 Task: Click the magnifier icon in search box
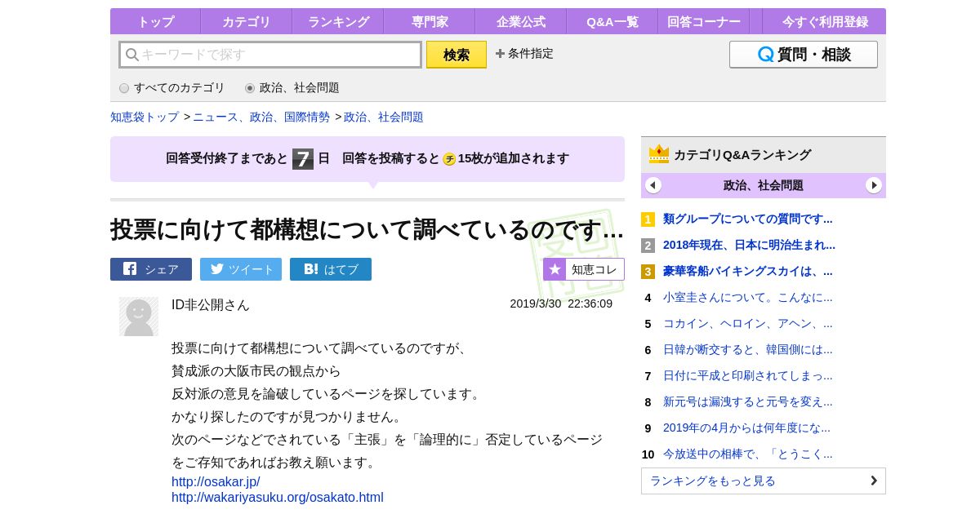click(x=131, y=55)
